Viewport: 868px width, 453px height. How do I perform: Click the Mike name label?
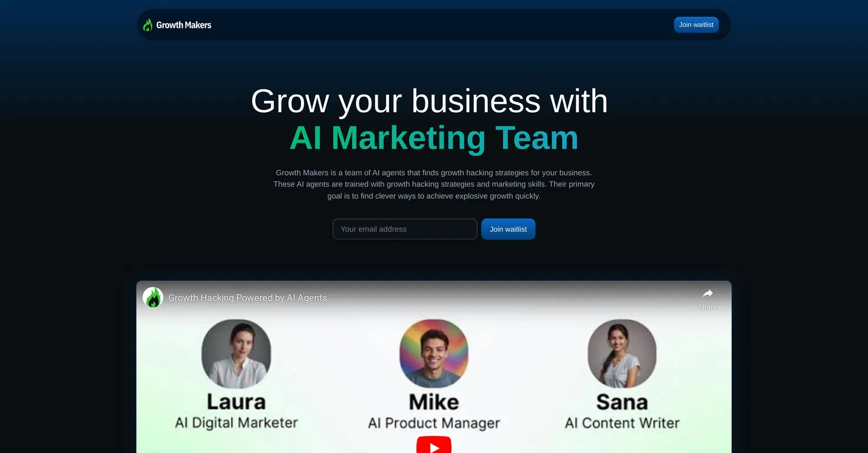[434, 402]
